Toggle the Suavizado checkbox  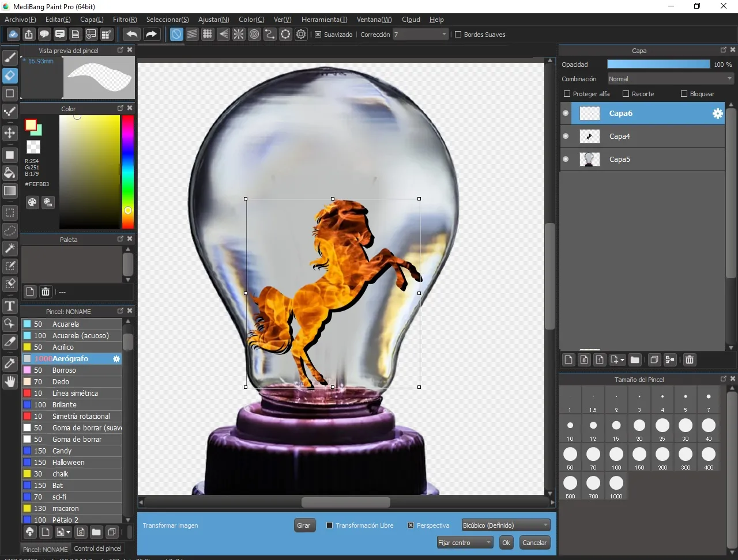pos(318,35)
